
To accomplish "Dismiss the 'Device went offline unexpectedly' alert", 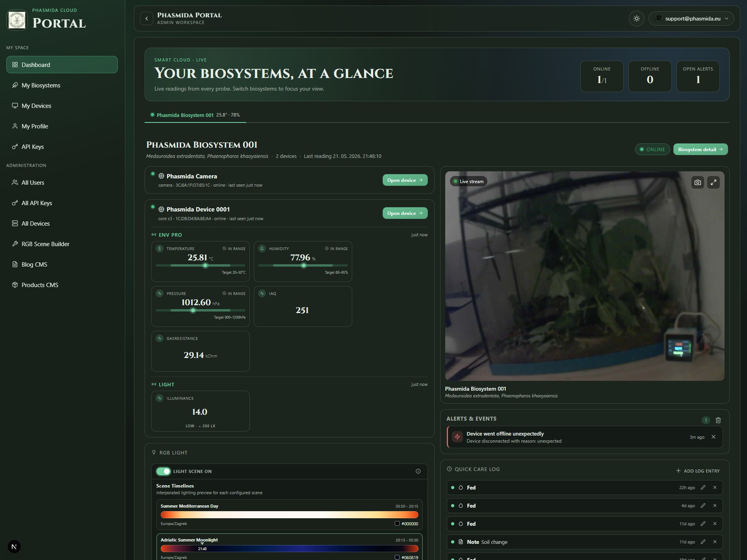I will point(714,437).
